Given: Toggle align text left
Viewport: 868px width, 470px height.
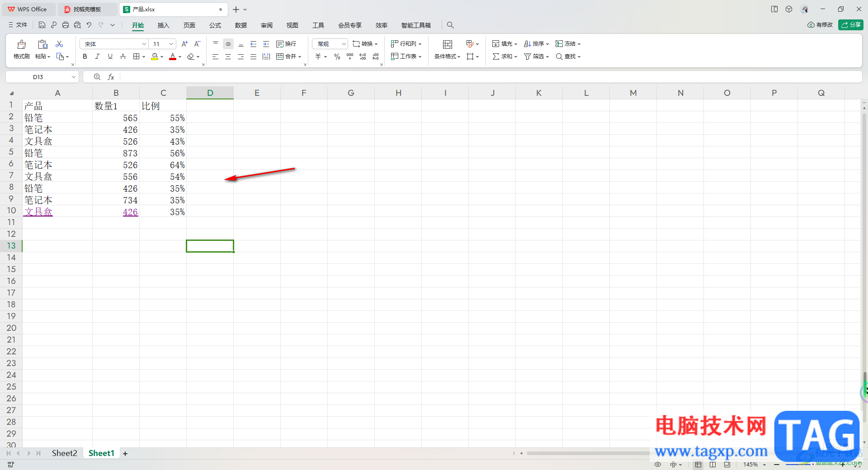Looking at the screenshot, I should (x=216, y=56).
